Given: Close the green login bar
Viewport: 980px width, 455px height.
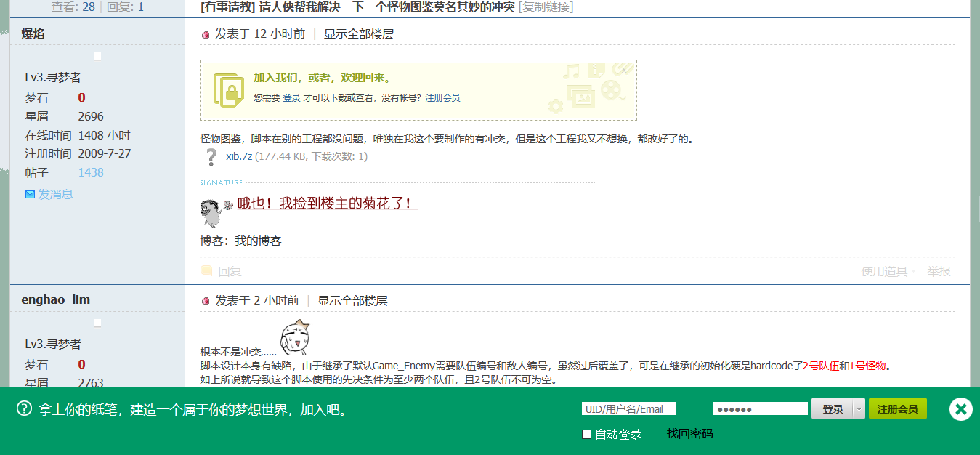Looking at the screenshot, I should [x=960, y=410].
